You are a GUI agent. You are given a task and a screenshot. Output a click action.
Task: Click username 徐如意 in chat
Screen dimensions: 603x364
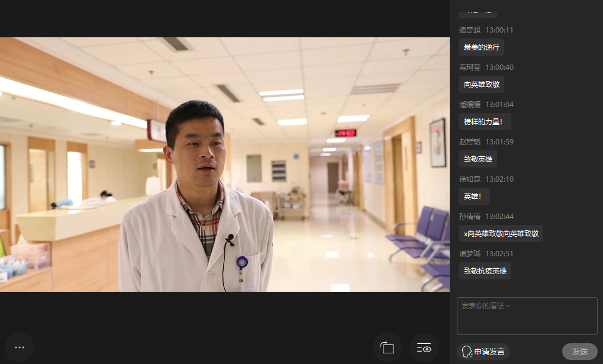[470, 179]
